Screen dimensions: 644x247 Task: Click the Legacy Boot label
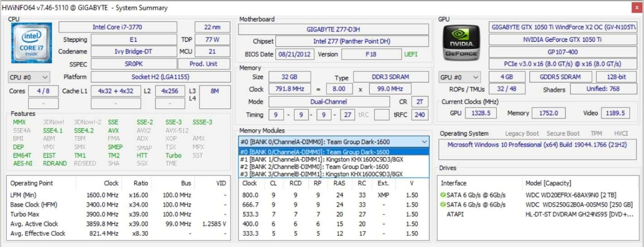pyautogui.click(x=522, y=134)
